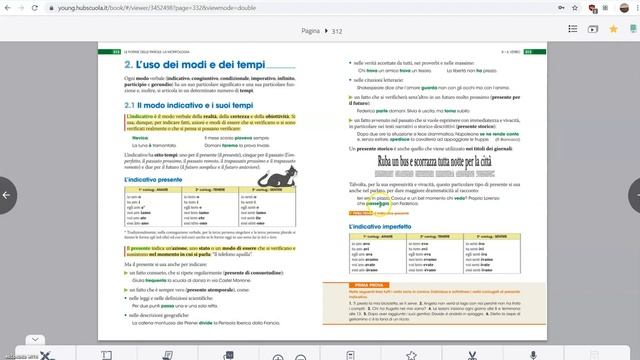Bookmark this page with the Chrome star
This screenshot has height=360, width=640.
(575, 8)
